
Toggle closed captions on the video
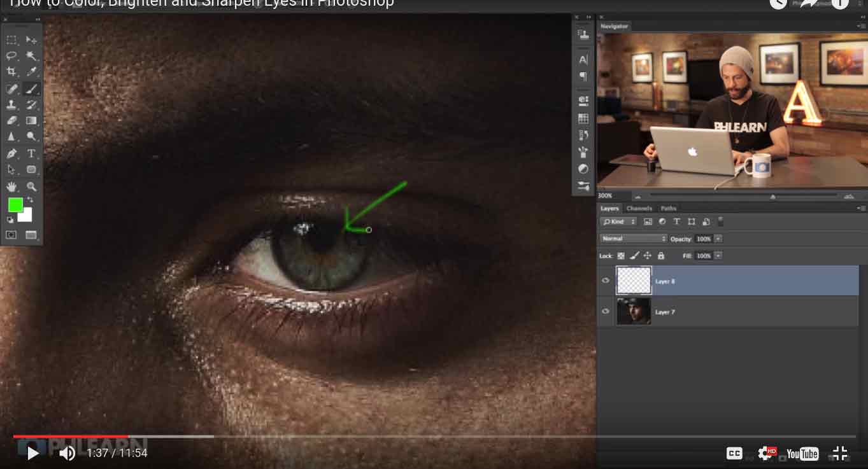click(734, 453)
